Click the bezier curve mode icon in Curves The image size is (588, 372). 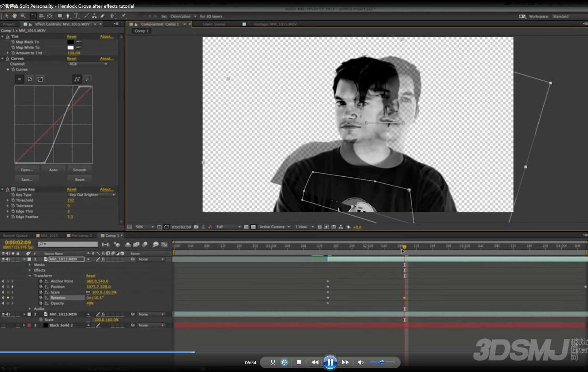click(x=77, y=79)
